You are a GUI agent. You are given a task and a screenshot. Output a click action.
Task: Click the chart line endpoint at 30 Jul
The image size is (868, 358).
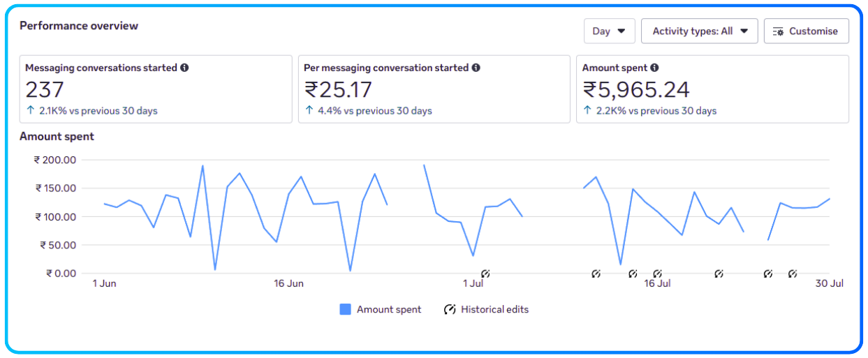tap(829, 199)
